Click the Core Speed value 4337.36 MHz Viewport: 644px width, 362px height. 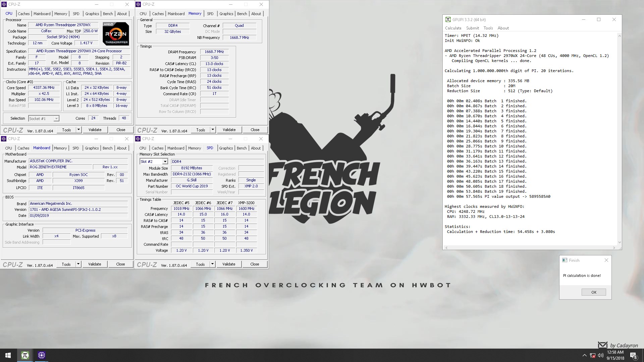(44, 88)
